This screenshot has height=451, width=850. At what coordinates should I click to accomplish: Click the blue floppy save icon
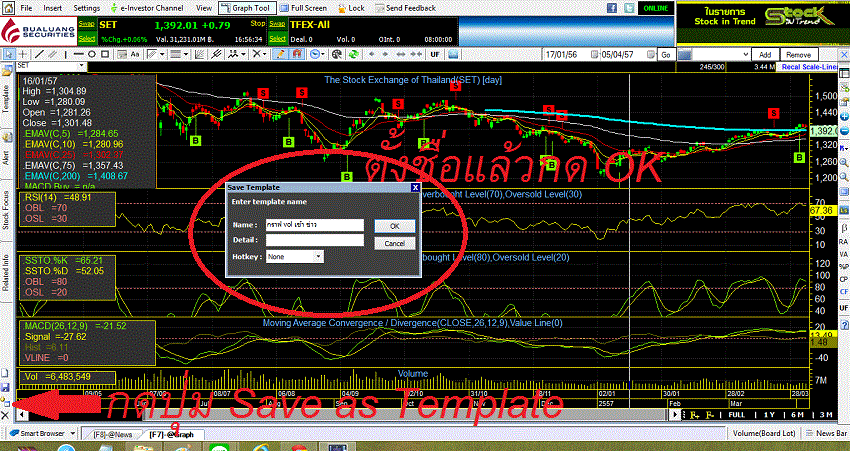click(5, 387)
